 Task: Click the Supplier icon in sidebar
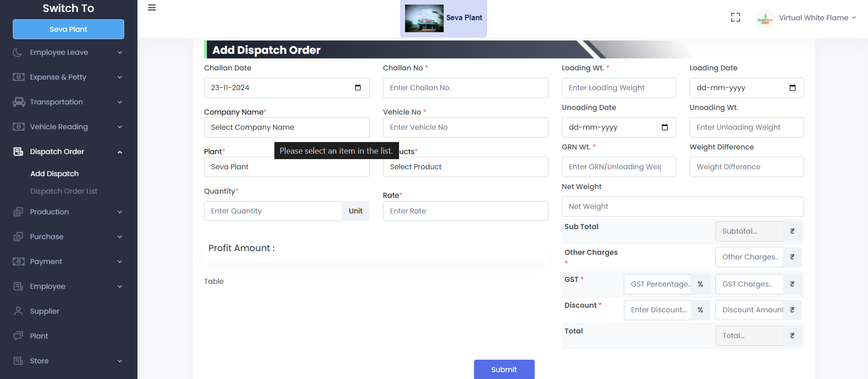click(x=18, y=311)
